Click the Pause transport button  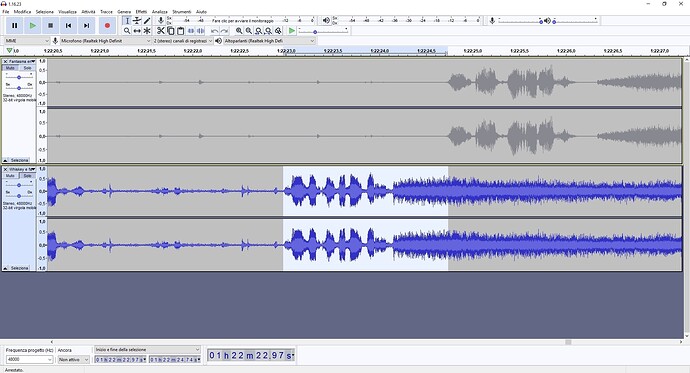[15, 26]
